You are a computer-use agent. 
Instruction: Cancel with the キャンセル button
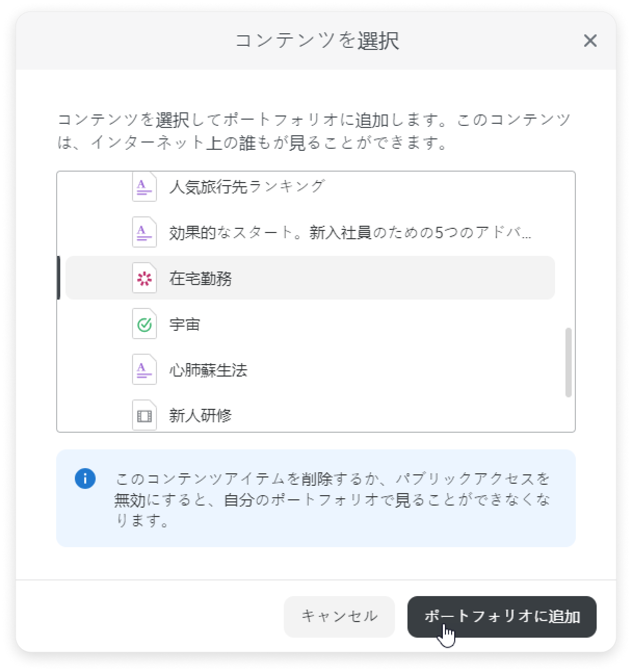pos(339,616)
